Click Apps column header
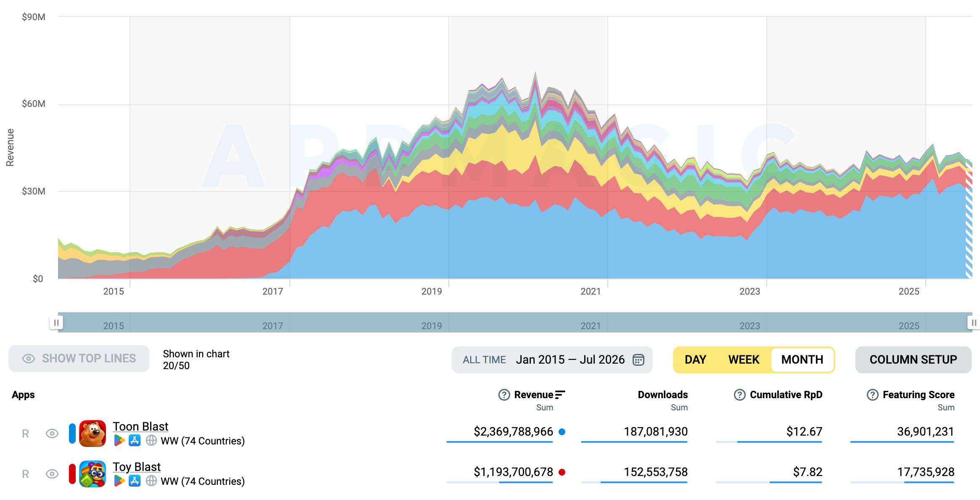 point(23,395)
